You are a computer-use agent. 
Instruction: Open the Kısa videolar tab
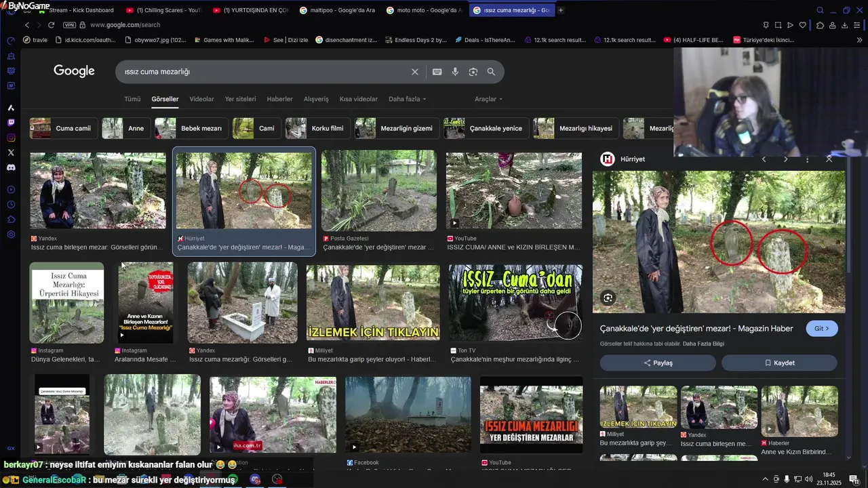click(x=359, y=99)
